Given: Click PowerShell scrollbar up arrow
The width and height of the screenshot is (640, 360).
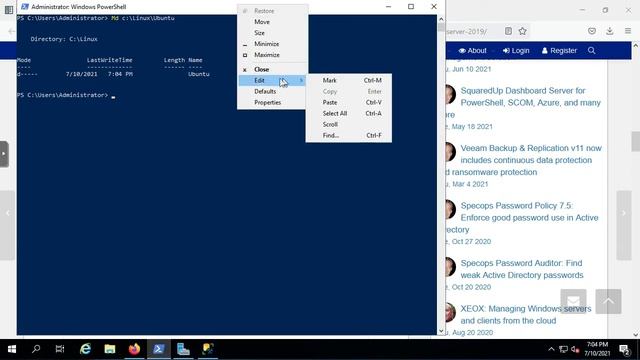Looking at the screenshot, I should 441,19.
